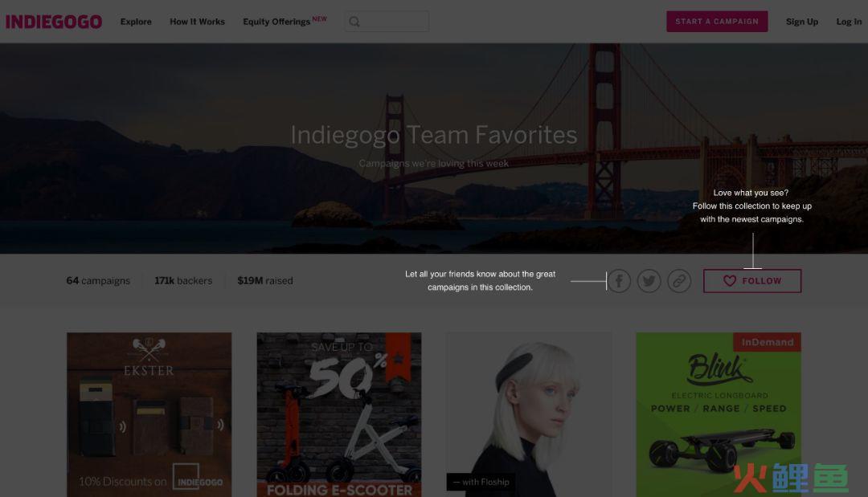Click the Indiegogo Team Favorites heading
Image resolution: width=868 pixels, height=497 pixels.
(434, 135)
